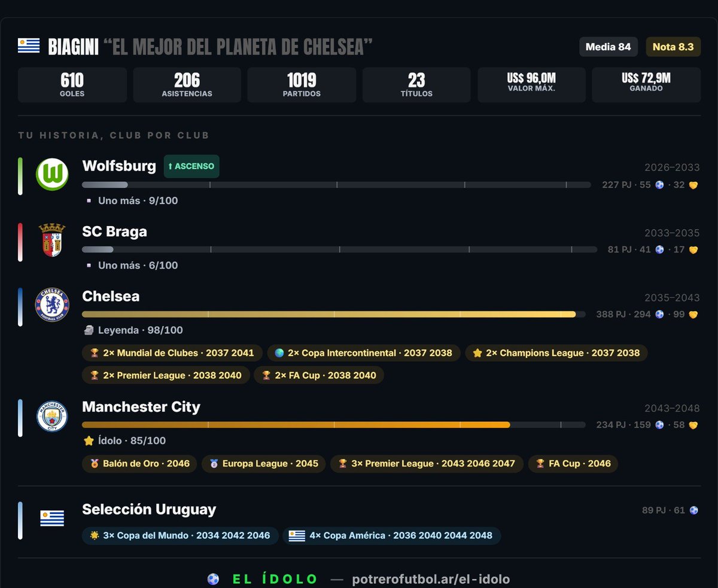Click the SC Braga club name
The image size is (718, 588).
click(x=114, y=231)
